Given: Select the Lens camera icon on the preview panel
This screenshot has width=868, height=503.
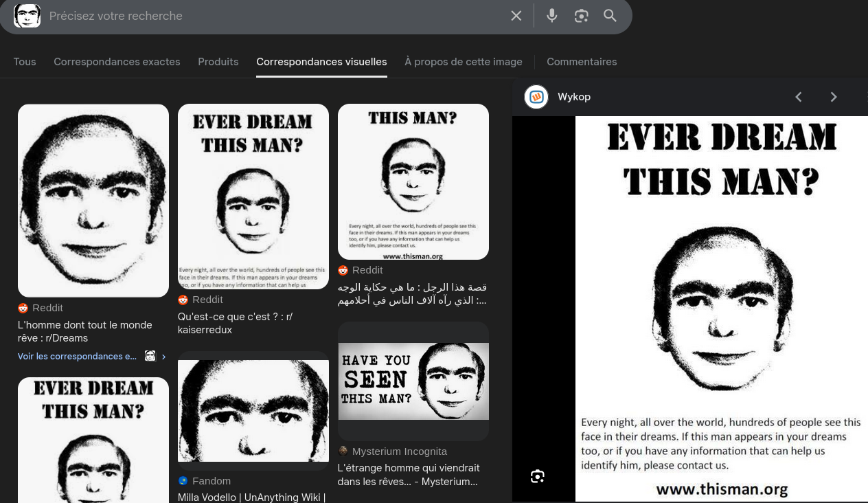Looking at the screenshot, I should pyautogui.click(x=537, y=476).
